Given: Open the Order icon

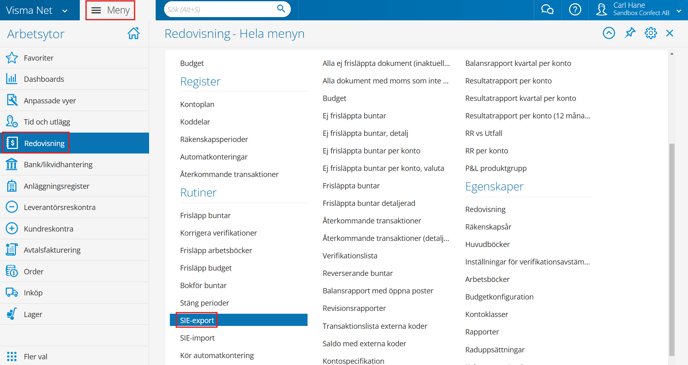Looking at the screenshot, I should click(x=12, y=271).
